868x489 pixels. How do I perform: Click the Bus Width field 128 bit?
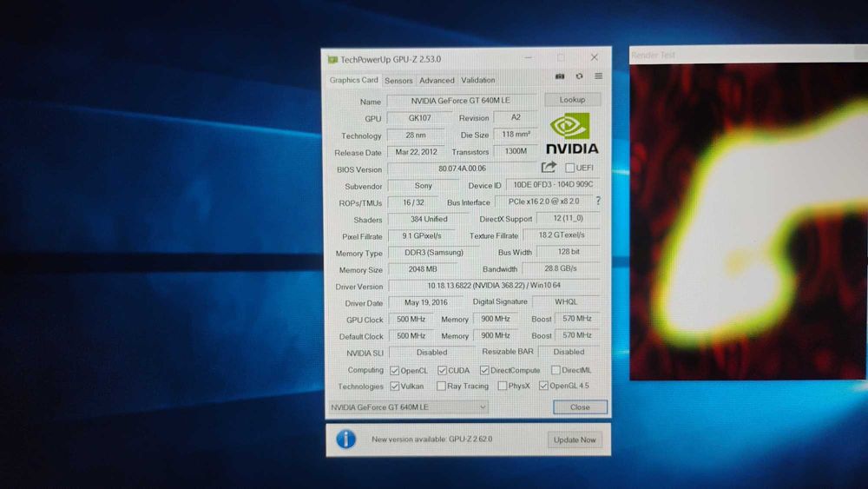click(x=569, y=251)
